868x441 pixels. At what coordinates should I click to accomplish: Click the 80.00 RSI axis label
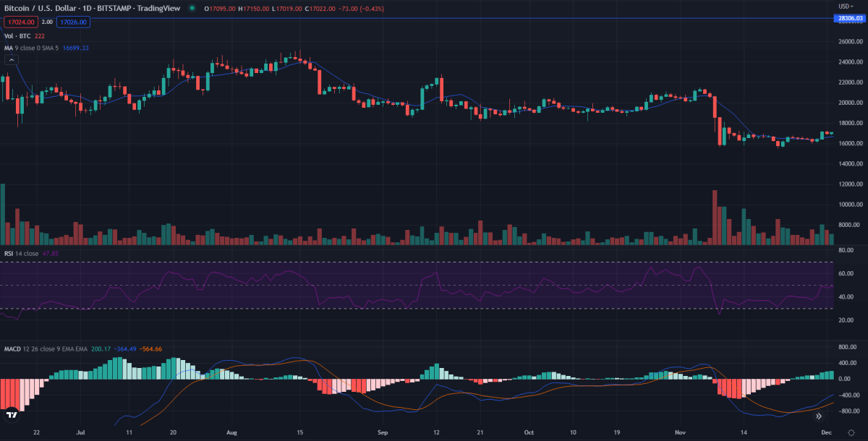pyautogui.click(x=846, y=250)
